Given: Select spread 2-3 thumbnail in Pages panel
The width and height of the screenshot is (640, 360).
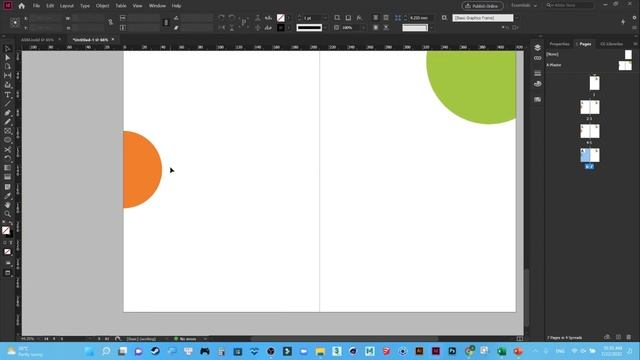Looking at the screenshot, I should (590, 107).
